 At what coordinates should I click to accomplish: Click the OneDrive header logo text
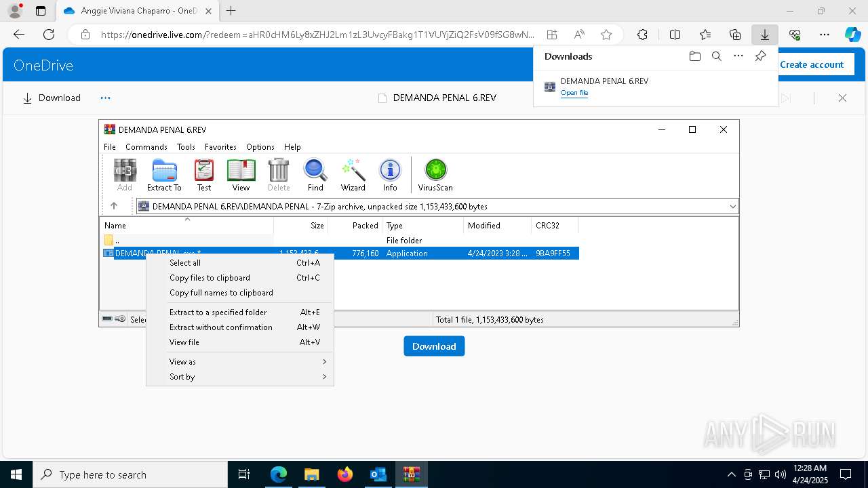[43, 65]
